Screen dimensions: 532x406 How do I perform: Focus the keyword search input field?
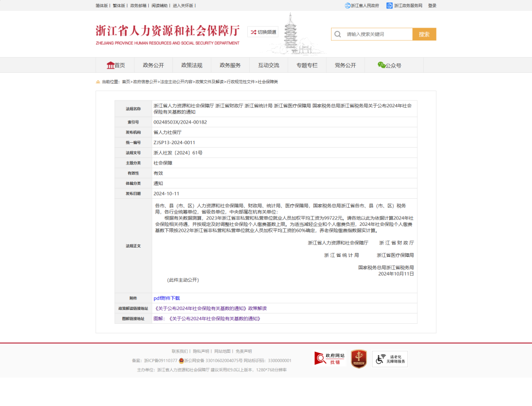coord(377,34)
